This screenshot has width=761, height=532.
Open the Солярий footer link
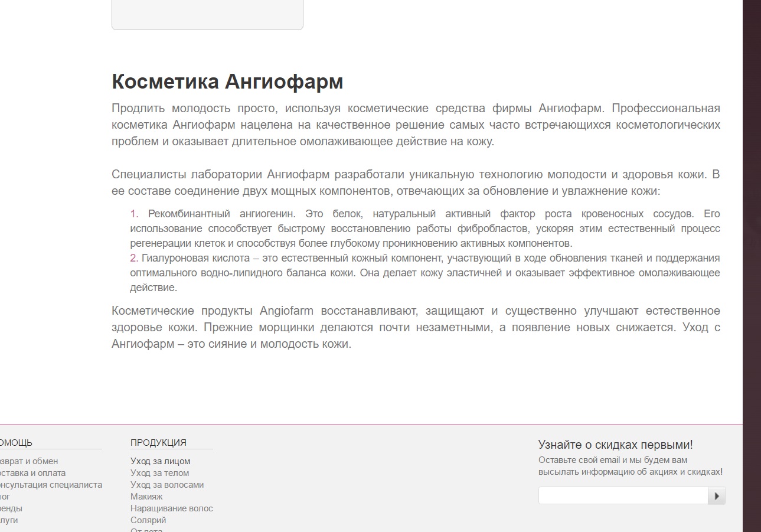click(148, 520)
